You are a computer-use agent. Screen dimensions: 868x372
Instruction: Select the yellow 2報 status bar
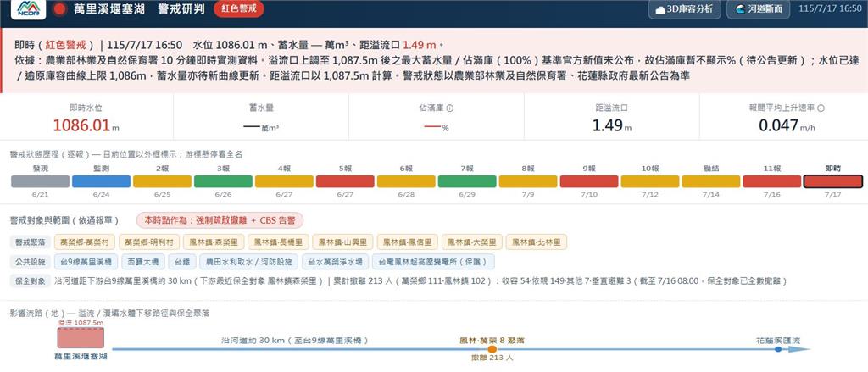pyautogui.click(x=162, y=181)
